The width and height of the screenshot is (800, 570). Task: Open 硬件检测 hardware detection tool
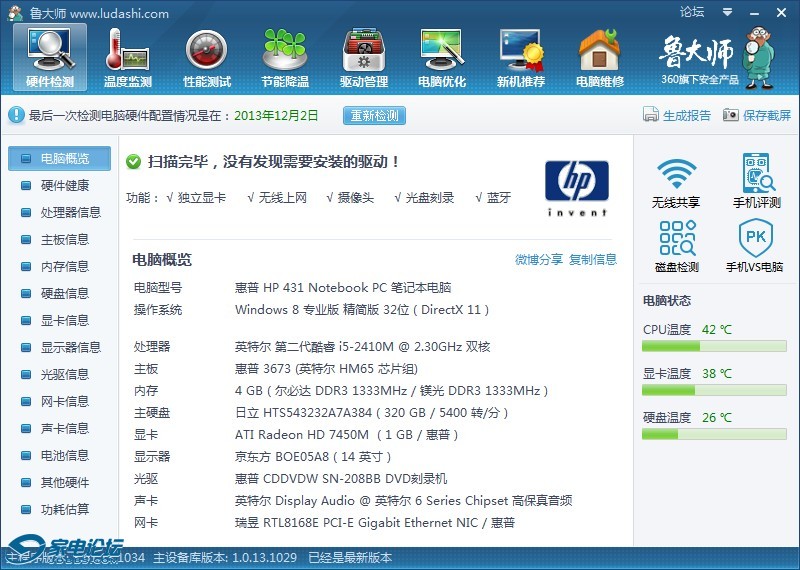pos(50,57)
